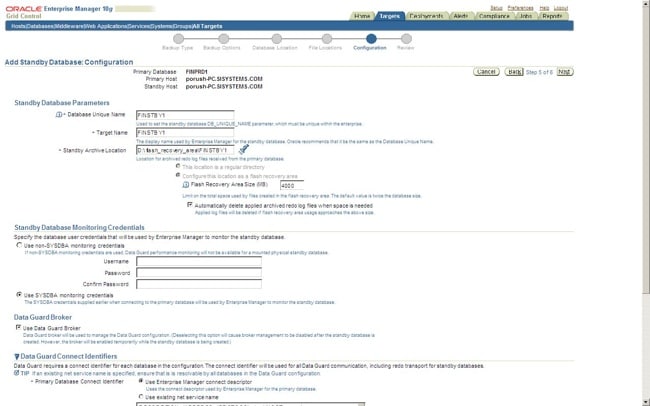This screenshot has height=406, width=650.
Task: Go to Databases subtab
Action: point(40,26)
